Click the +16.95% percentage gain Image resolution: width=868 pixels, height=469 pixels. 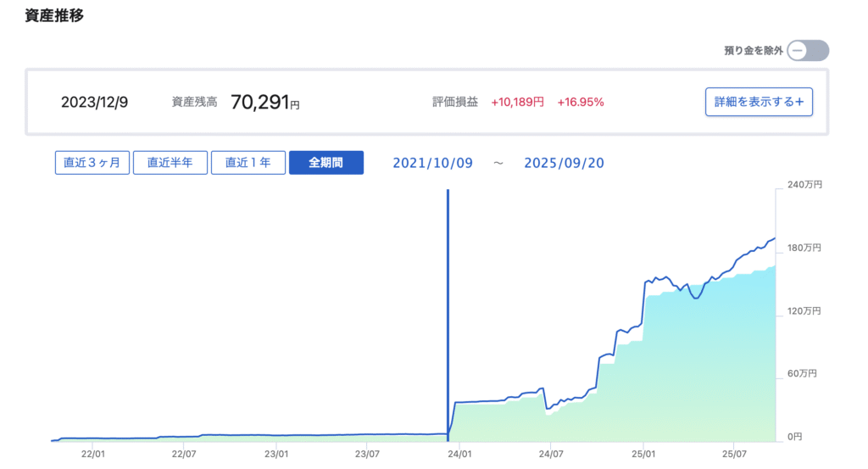point(581,103)
